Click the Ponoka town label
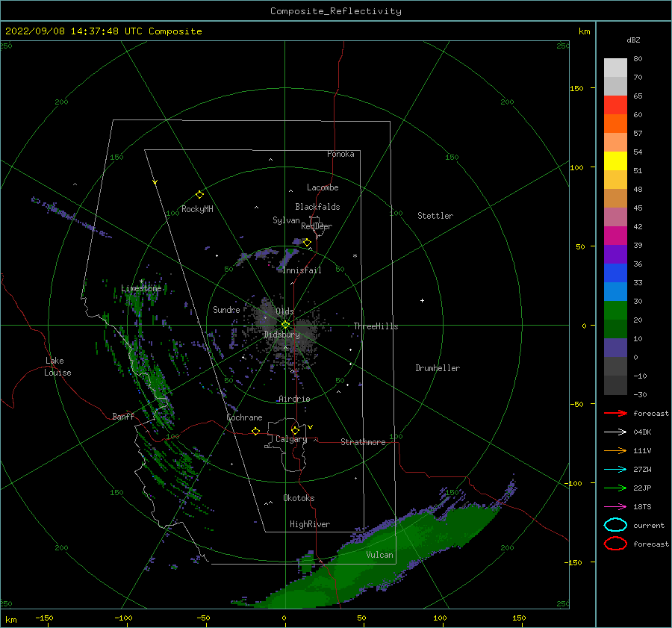The height and width of the screenshot is (628, 672). click(340, 154)
